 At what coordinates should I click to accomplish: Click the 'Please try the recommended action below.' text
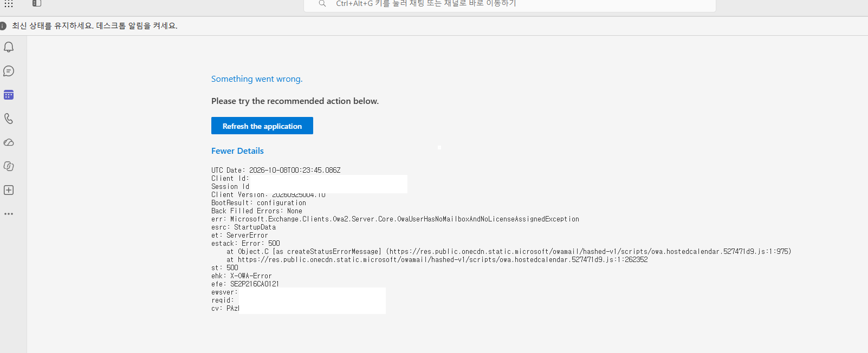point(295,101)
